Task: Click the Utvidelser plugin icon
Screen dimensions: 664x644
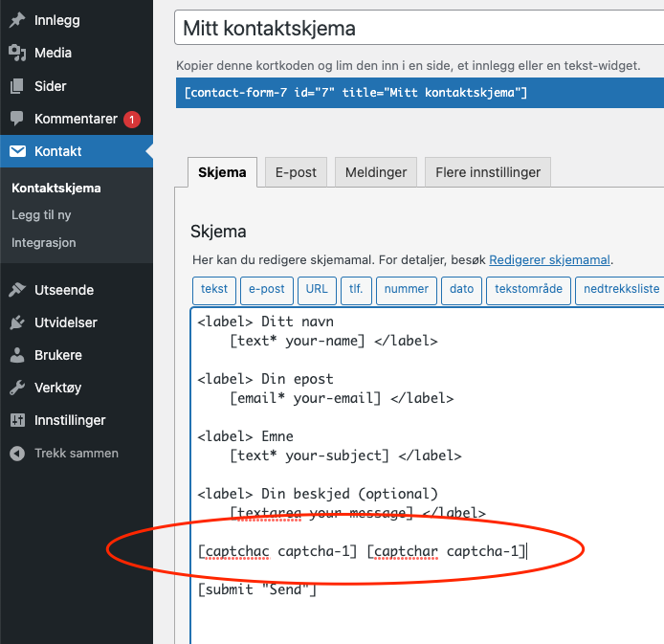Action: [17, 322]
